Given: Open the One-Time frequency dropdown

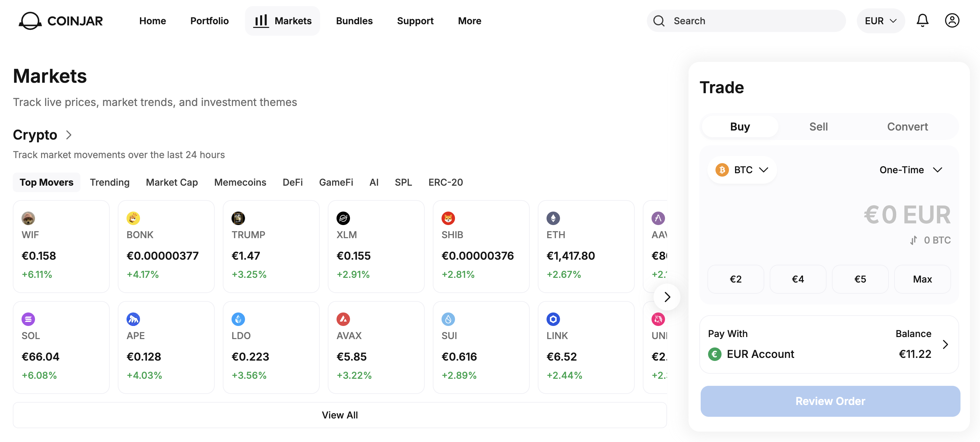Looking at the screenshot, I should coord(911,170).
